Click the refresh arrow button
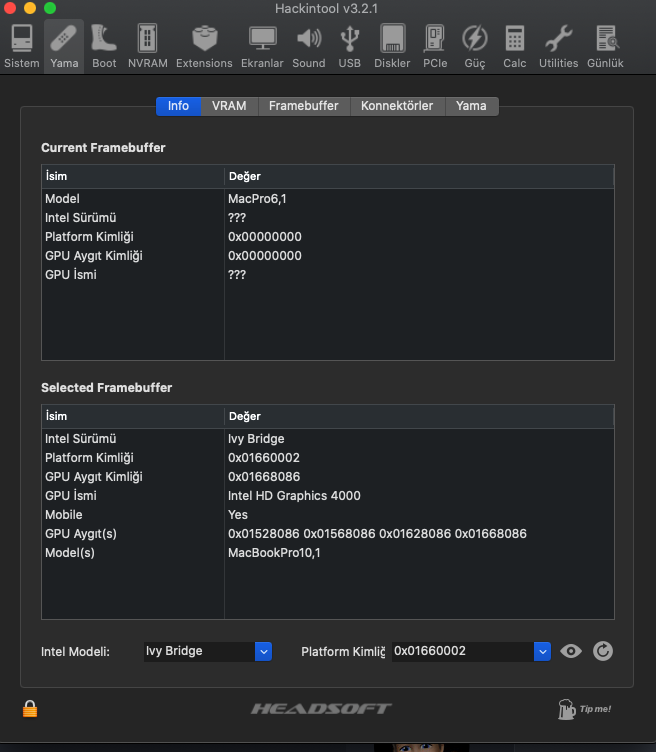 [x=602, y=651]
